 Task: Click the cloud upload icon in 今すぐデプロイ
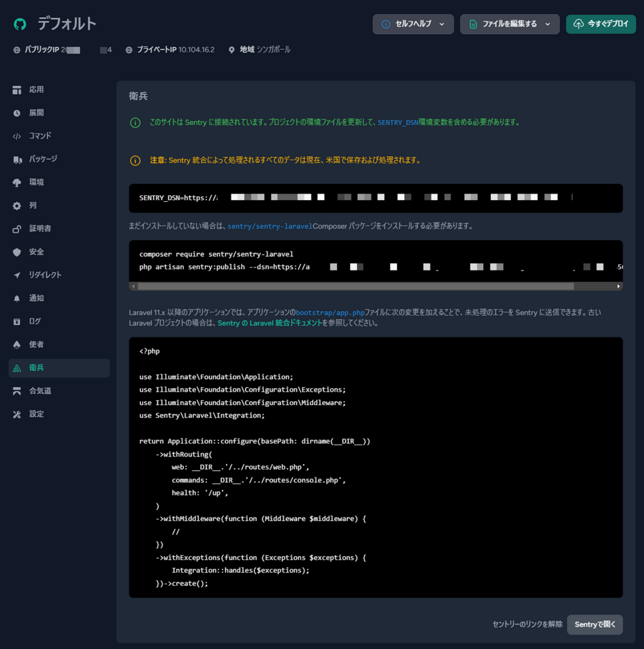click(x=579, y=24)
